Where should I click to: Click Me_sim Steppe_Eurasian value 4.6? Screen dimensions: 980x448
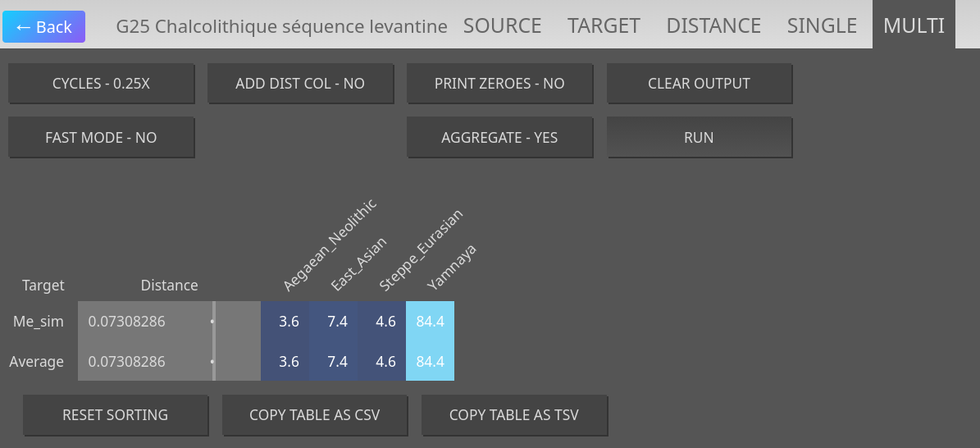click(x=382, y=322)
